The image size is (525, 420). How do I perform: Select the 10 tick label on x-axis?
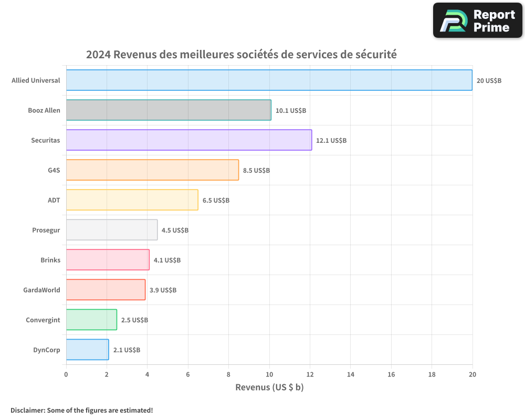pyautogui.click(x=269, y=374)
